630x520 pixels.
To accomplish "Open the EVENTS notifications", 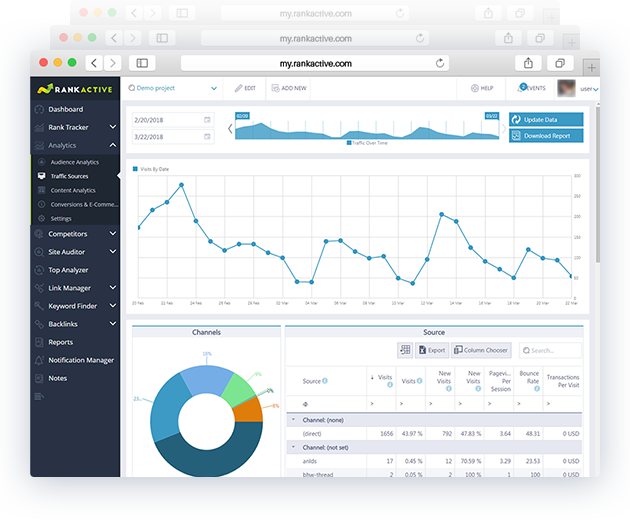I will pyautogui.click(x=532, y=88).
